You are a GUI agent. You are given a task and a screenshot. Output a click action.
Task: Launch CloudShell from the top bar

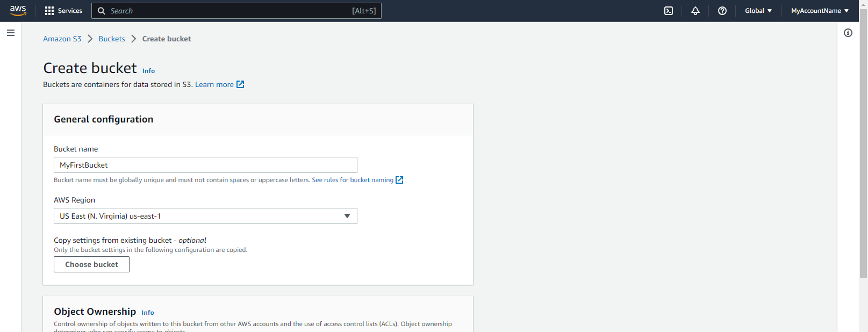coord(668,11)
